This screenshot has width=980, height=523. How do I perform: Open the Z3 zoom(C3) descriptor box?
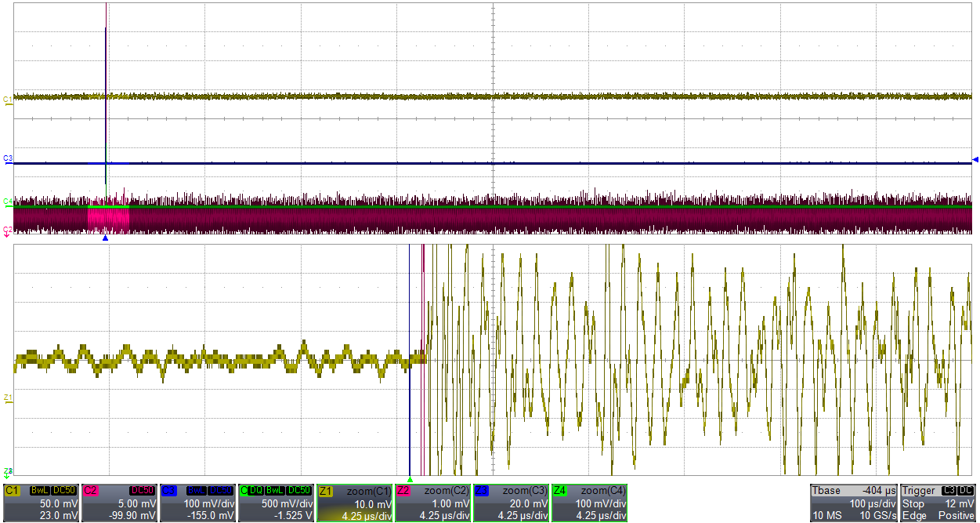(x=512, y=503)
